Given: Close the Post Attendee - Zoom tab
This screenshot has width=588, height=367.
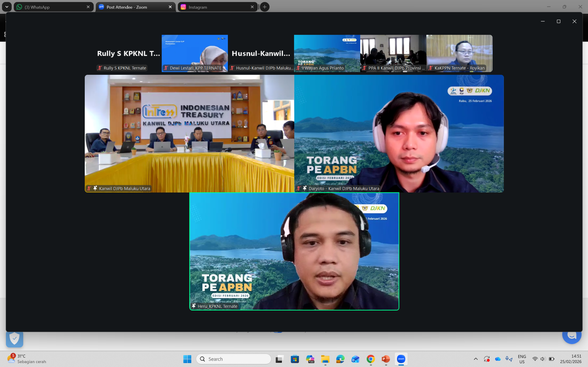Looking at the screenshot, I should 170,7.
